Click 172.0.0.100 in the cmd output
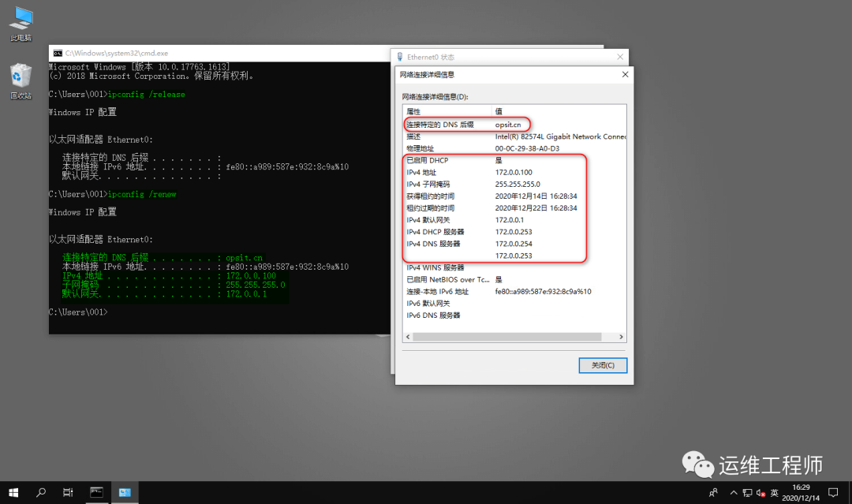The image size is (852, 504). coord(251,275)
